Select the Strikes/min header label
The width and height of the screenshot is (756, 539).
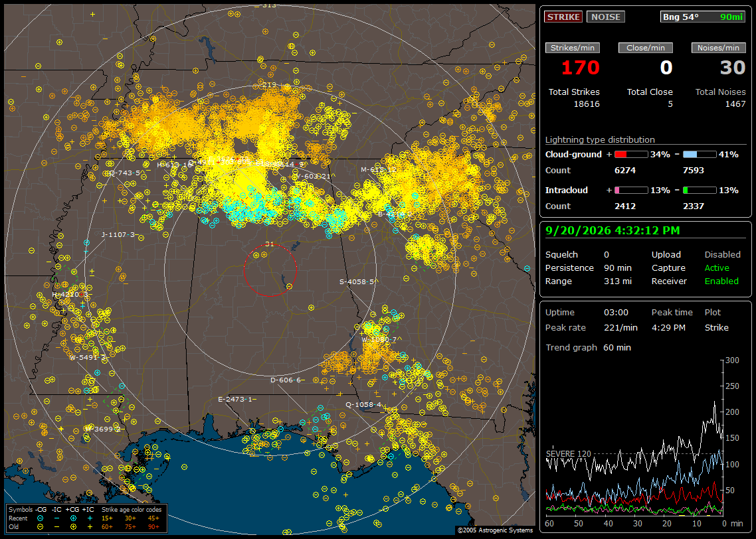click(572, 48)
